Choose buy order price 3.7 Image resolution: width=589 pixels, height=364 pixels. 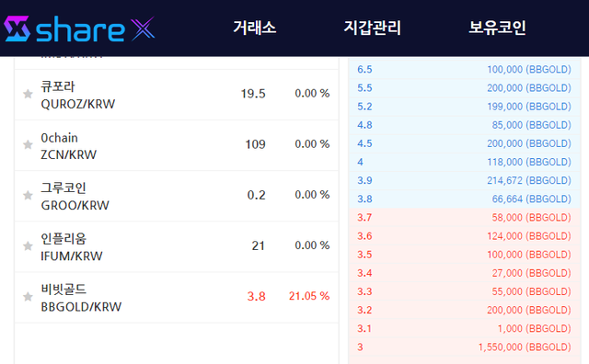pos(364,218)
